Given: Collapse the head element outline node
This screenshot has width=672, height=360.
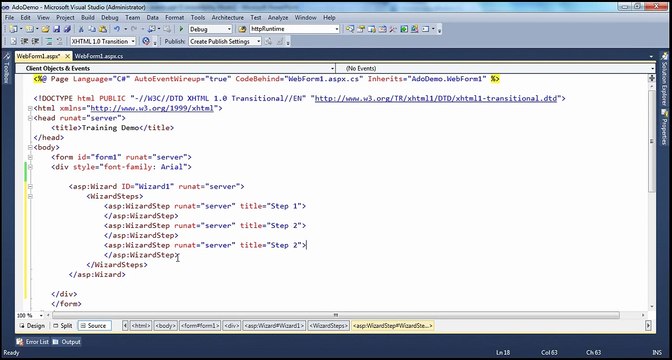Looking at the screenshot, I should [30, 118].
